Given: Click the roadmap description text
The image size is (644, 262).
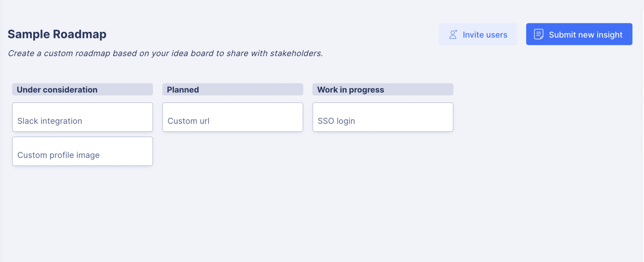Looking at the screenshot, I should click(165, 53).
